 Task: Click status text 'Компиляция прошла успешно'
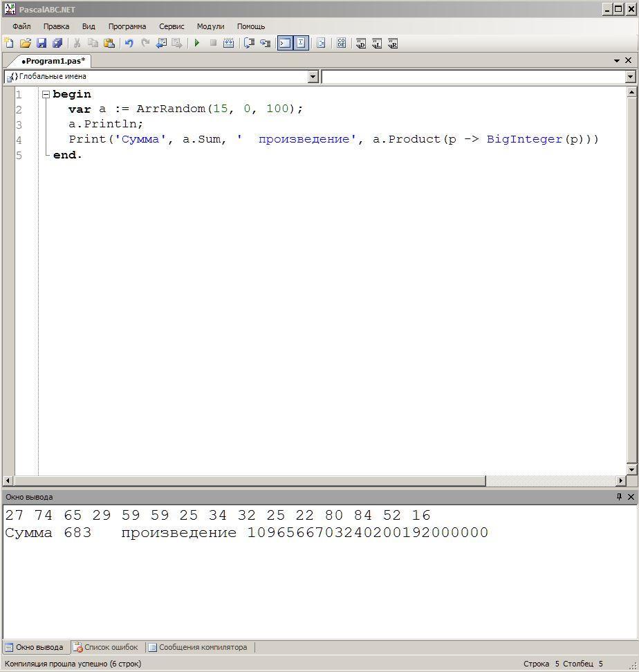pos(56,664)
